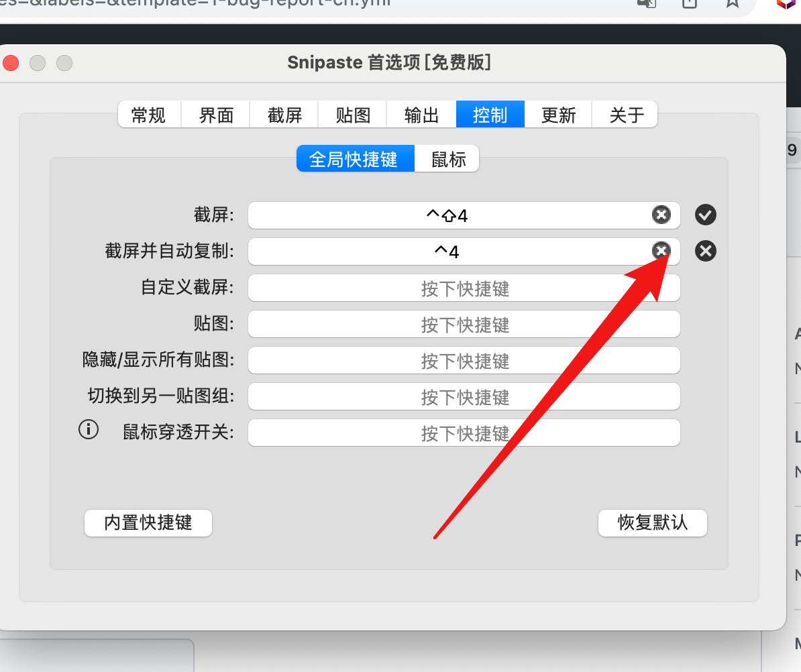801x672 pixels.
Task: Focus the 隐藏/显示所有贴图 shortcut field
Action: (464, 360)
